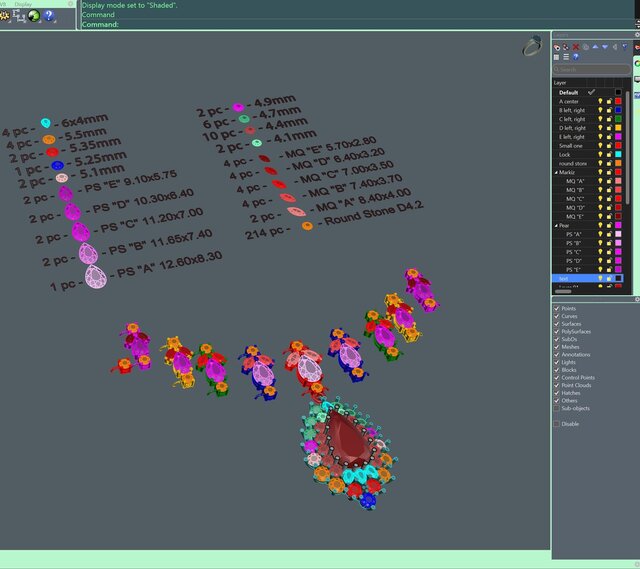The width and height of the screenshot is (640, 569).
Task: Click the move layer up arrow
Action: click(594, 47)
